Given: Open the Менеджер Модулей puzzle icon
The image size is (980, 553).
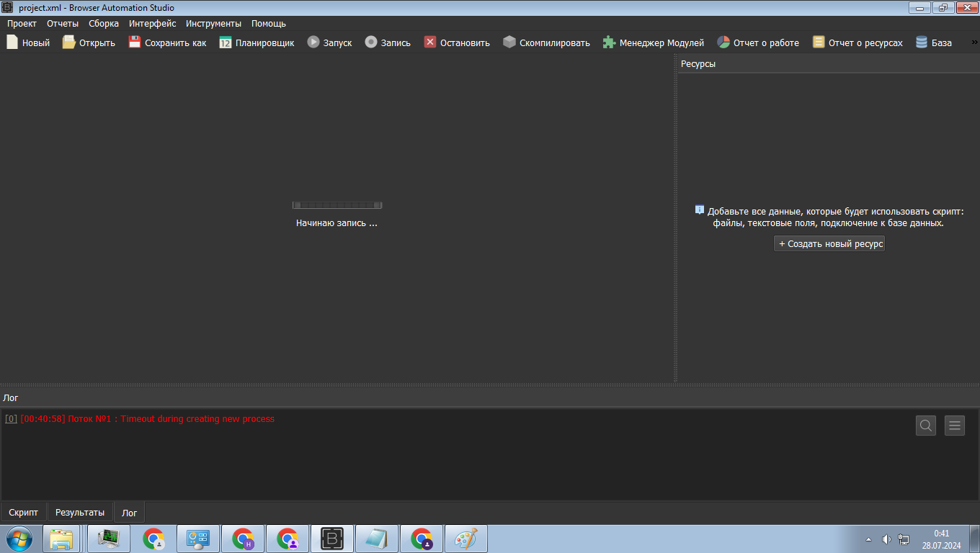Looking at the screenshot, I should point(610,42).
